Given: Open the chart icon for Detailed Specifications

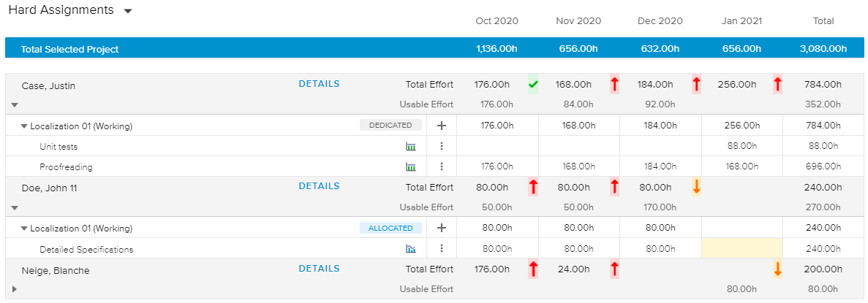Looking at the screenshot, I should (410, 249).
